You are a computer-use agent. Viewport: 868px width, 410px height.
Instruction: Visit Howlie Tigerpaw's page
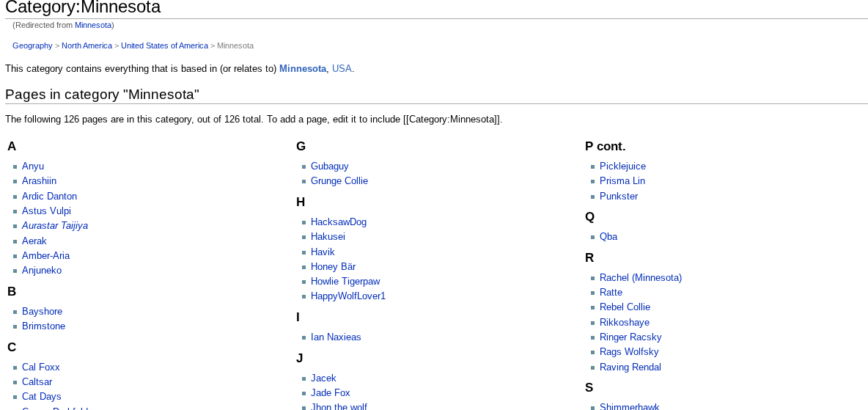pos(345,282)
